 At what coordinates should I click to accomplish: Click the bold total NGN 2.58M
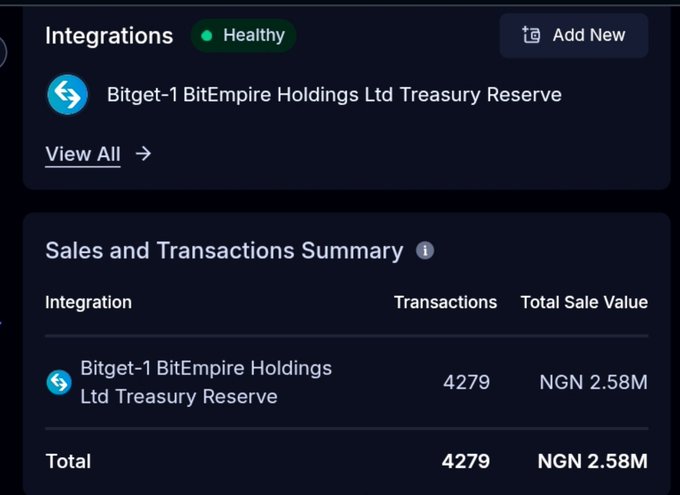click(x=593, y=461)
